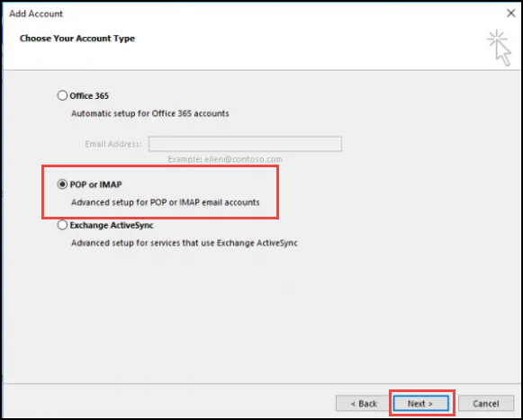523x420 pixels.
Task: Click Automatic setup for Office 365 description
Action: click(150, 113)
